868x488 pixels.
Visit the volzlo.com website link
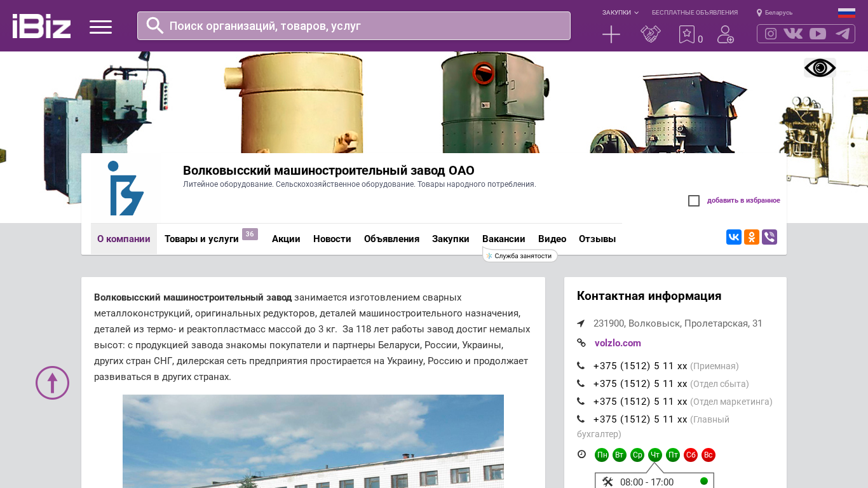pos(618,343)
